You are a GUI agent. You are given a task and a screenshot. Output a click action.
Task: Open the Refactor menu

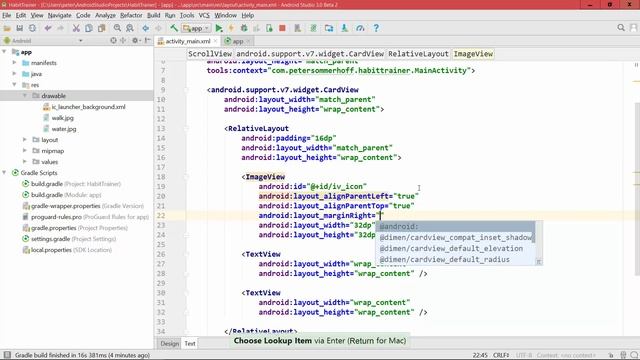click(x=131, y=16)
